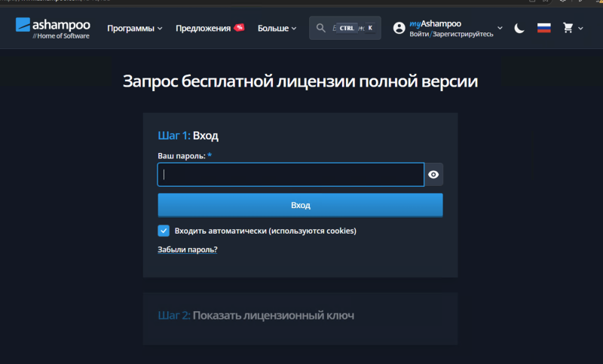Click the red percent badge icon
Screen dimensions: 603x364
coord(239,27)
